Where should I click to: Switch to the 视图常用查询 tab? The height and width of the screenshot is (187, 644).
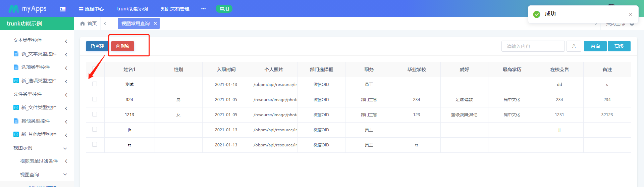(x=136, y=24)
